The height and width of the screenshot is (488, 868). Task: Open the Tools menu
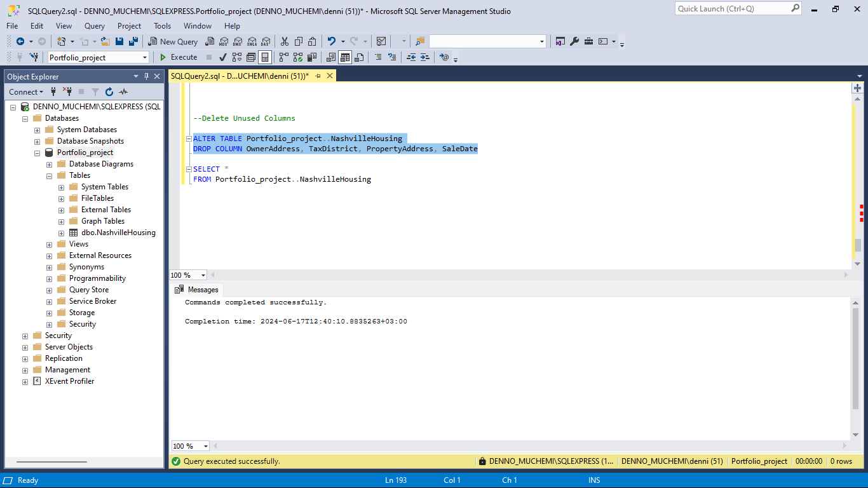click(162, 26)
